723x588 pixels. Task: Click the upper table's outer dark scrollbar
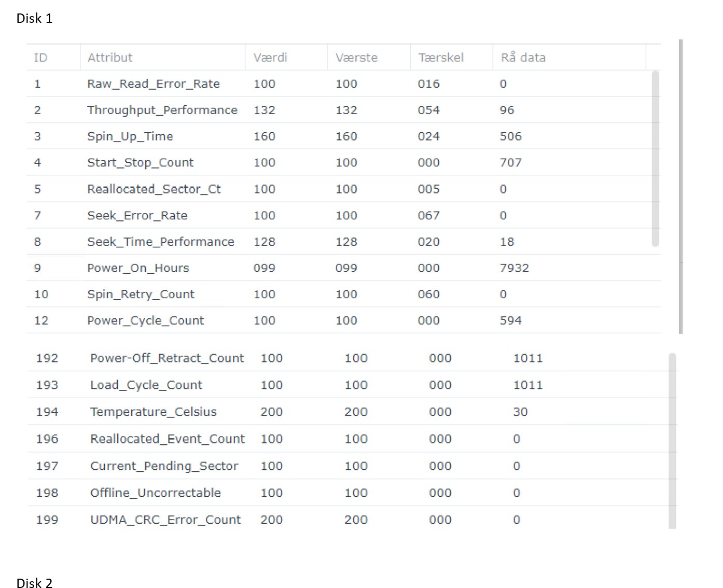[x=680, y=187]
